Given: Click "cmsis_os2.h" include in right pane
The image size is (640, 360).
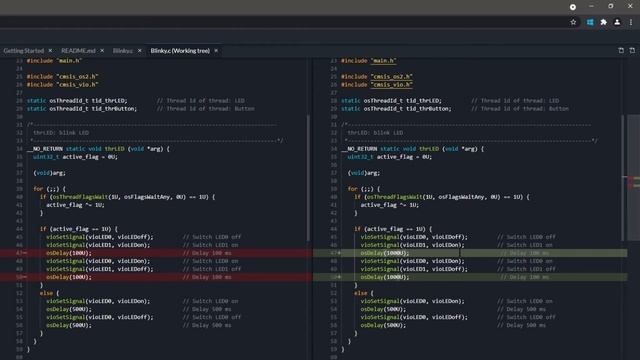Looking at the screenshot, I should [391, 77].
